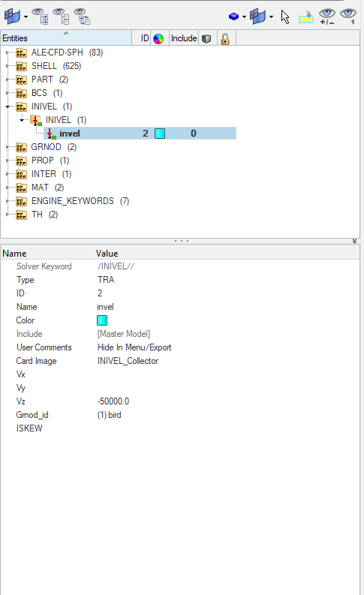This screenshot has width=364, height=595.
Task: Click the Include column header
Action: tap(184, 38)
